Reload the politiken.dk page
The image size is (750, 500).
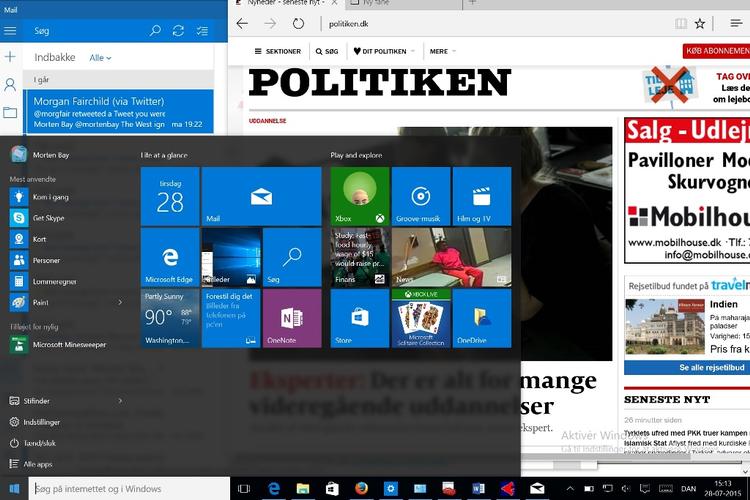[x=298, y=23]
